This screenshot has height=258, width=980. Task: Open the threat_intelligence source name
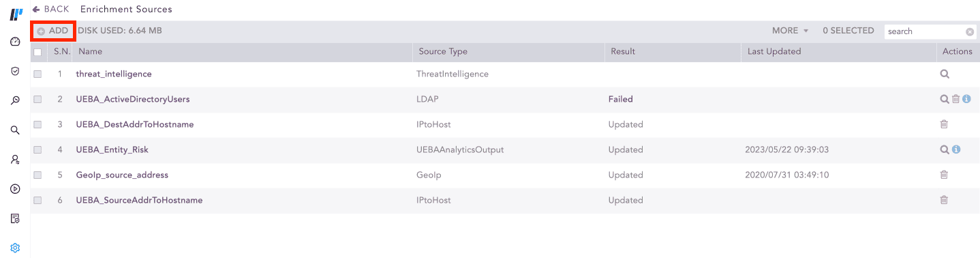(114, 74)
